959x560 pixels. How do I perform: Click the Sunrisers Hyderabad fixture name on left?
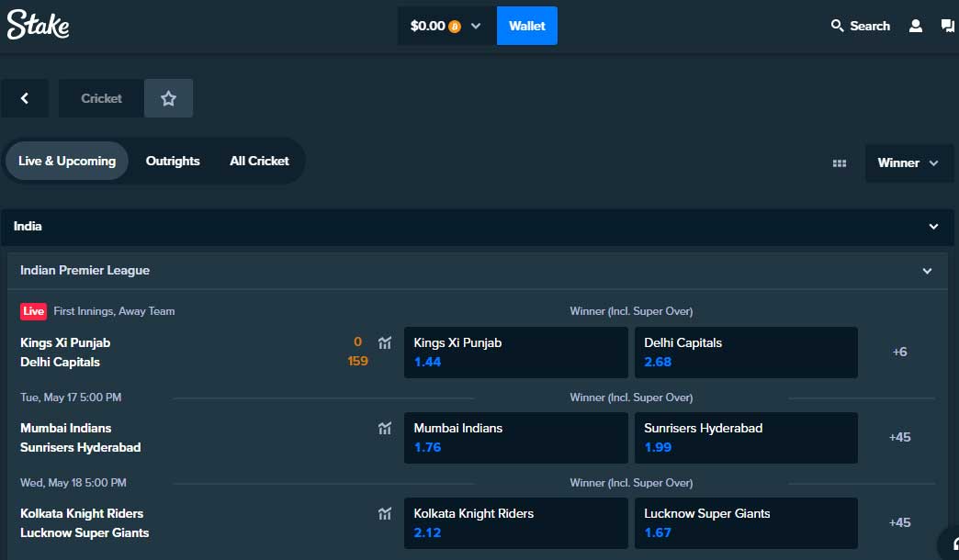point(80,447)
